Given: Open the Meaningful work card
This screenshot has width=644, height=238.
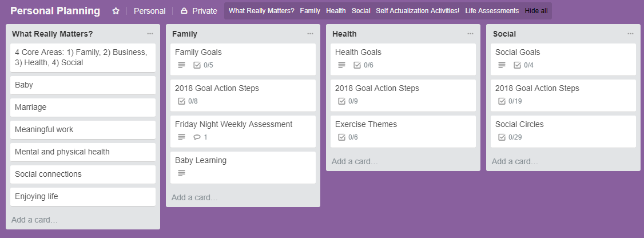Looking at the screenshot, I should tap(83, 130).
